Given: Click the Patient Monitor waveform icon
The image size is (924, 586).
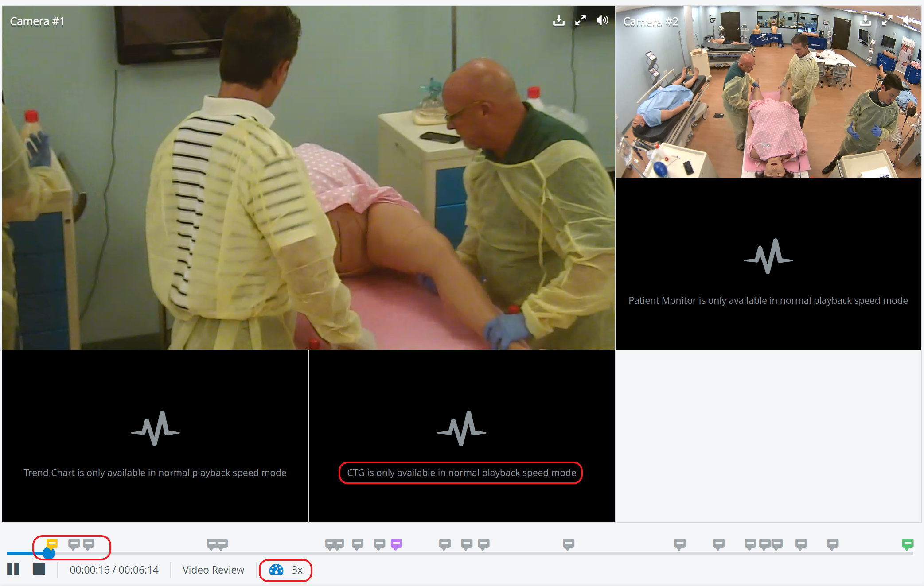Looking at the screenshot, I should click(x=768, y=256).
